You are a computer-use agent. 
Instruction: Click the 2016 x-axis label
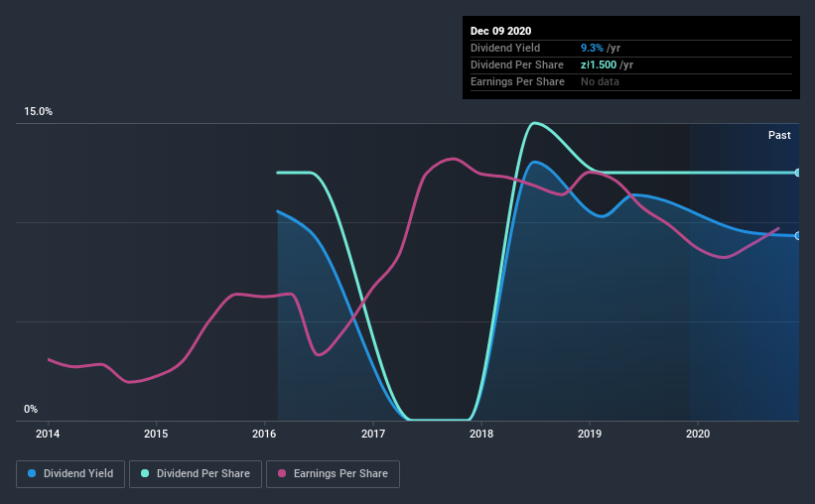pos(264,434)
